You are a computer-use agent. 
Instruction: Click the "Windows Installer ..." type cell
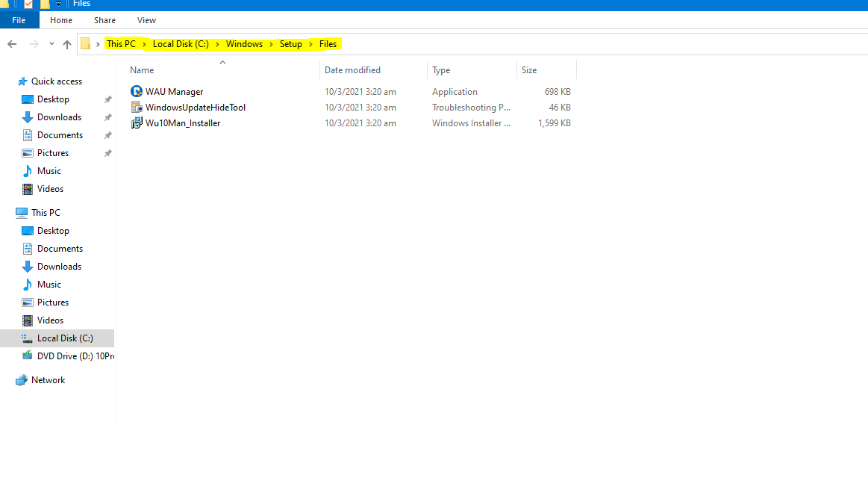coord(471,123)
